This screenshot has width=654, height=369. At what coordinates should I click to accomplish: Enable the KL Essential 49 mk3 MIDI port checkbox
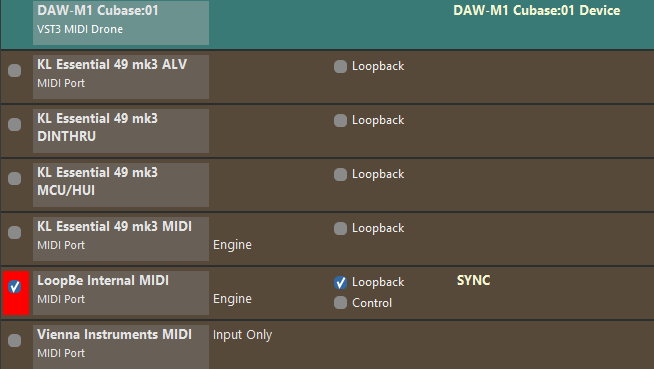point(15,232)
